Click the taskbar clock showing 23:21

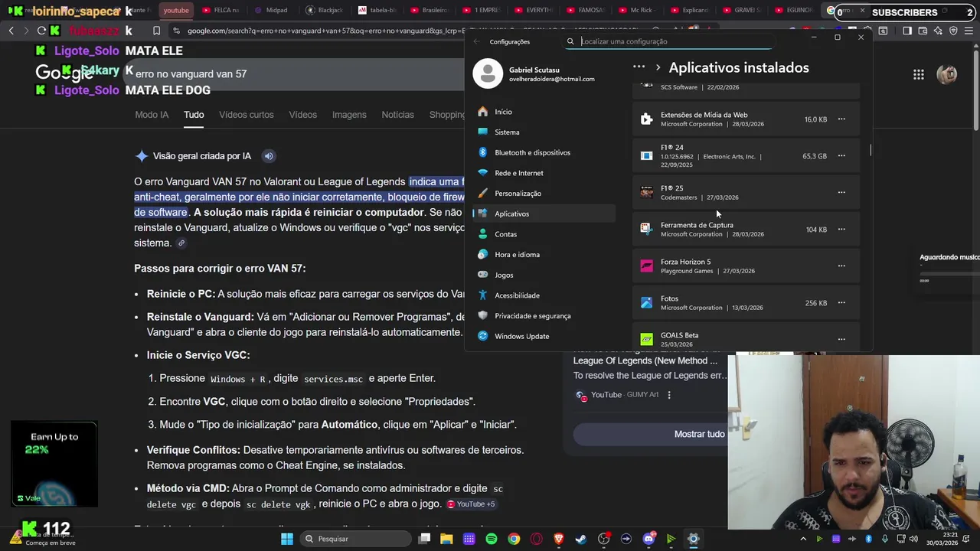(941, 539)
